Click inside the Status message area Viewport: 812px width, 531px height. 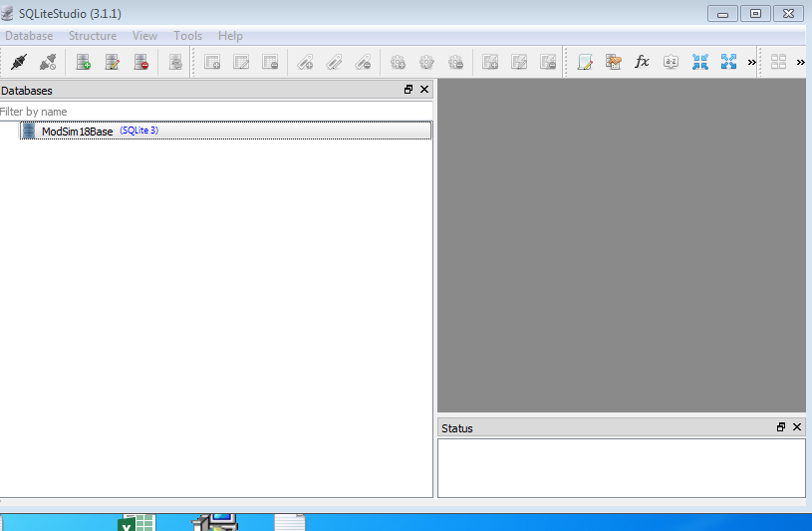tap(622, 468)
